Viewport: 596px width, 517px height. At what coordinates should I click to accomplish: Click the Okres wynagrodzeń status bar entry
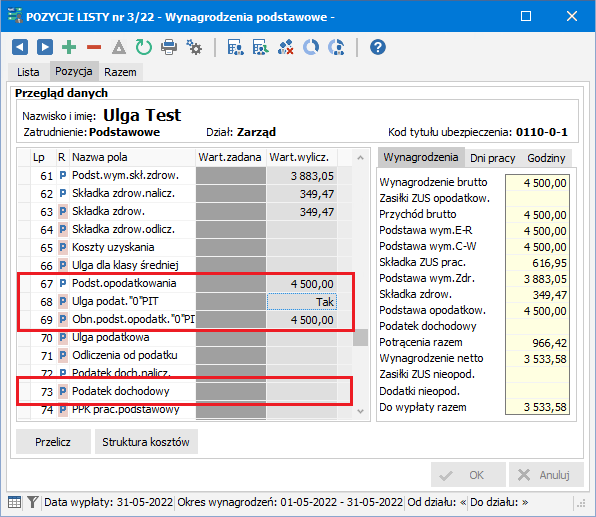290,502
